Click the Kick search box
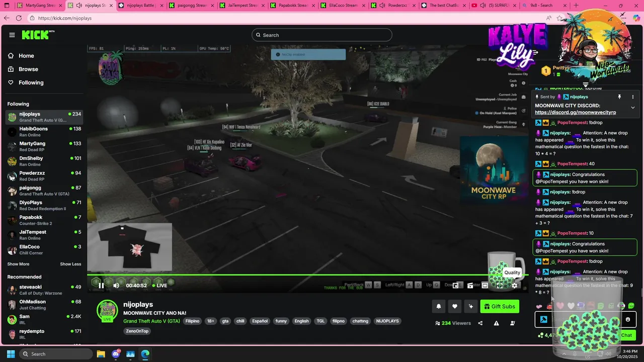Viewport: 644px width, 362px height. [x=322, y=35]
